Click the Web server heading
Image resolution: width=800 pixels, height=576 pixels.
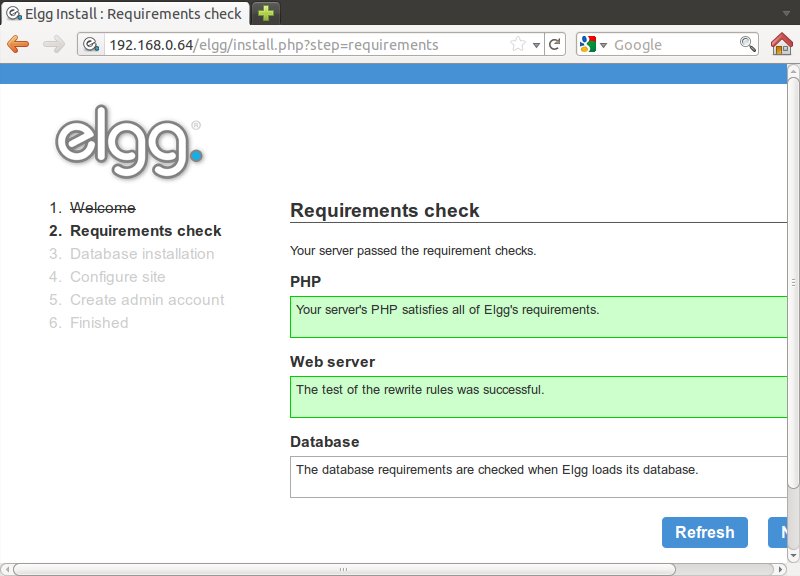pos(332,362)
